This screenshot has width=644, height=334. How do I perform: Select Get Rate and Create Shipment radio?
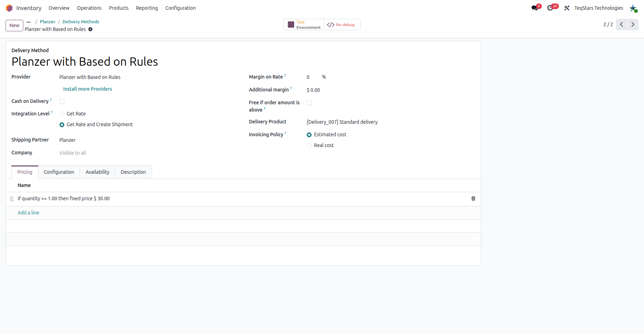click(x=62, y=125)
